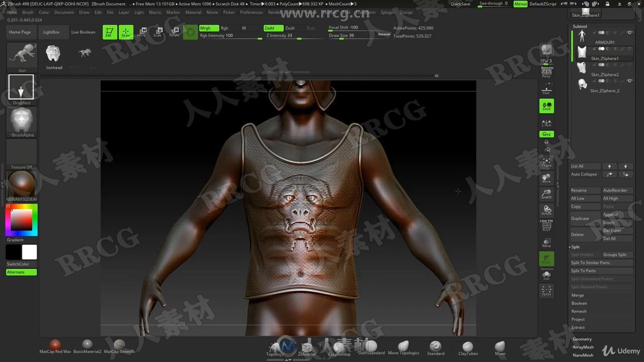Toggle visibility eye of Skin_ZSphere_2 subtool
644x362 pixels.
pos(630,81)
